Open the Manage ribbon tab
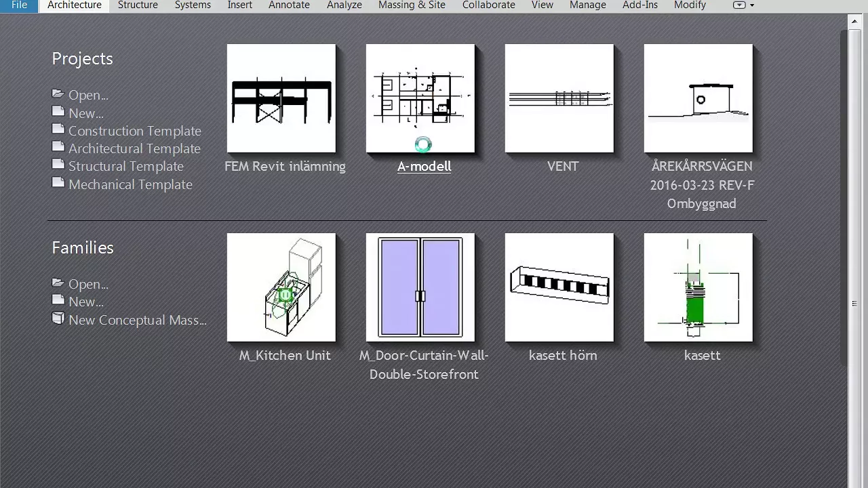The width and height of the screenshot is (868, 488). coord(587,5)
